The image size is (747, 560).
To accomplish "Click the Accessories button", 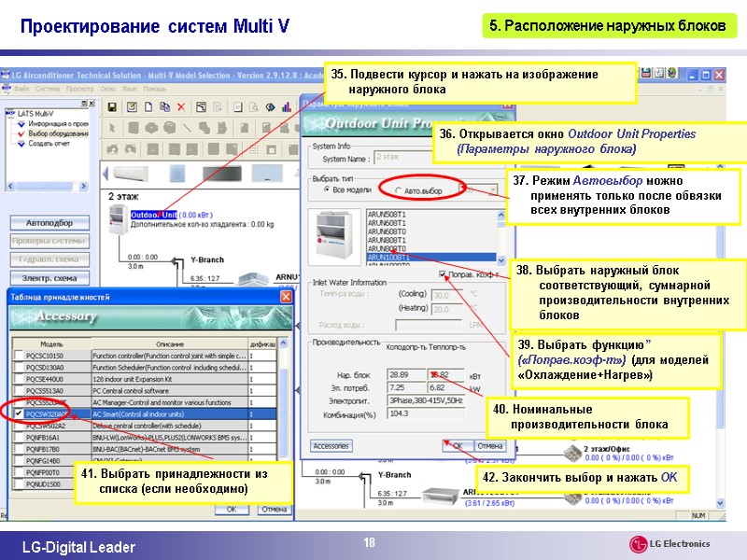I will (331, 446).
